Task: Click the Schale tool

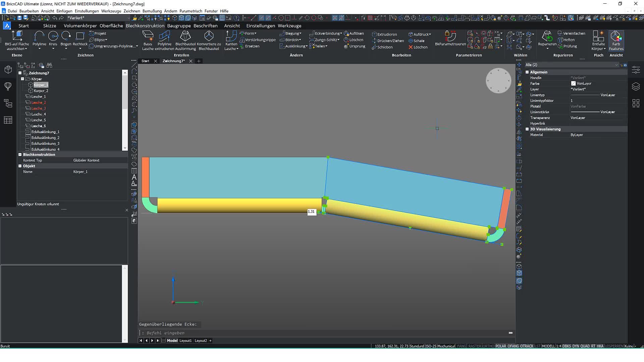Action: point(416,41)
